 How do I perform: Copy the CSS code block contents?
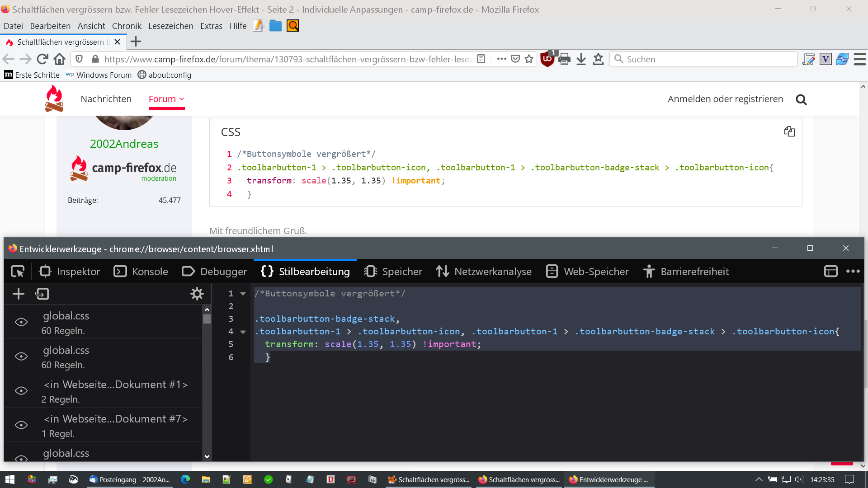coord(789,131)
